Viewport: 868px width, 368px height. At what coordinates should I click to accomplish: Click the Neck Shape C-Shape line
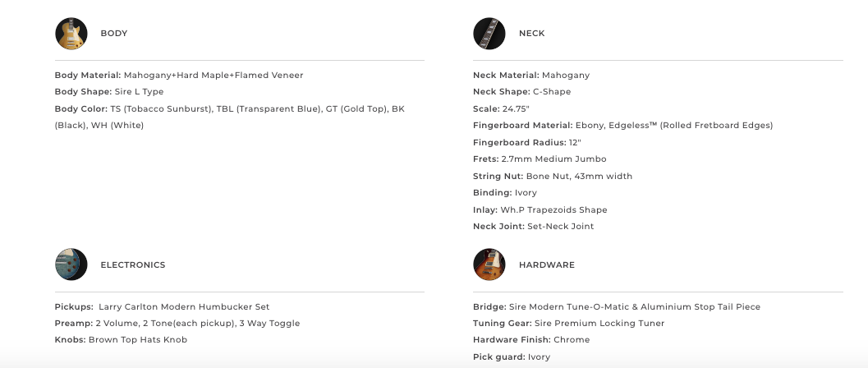tap(522, 92)
